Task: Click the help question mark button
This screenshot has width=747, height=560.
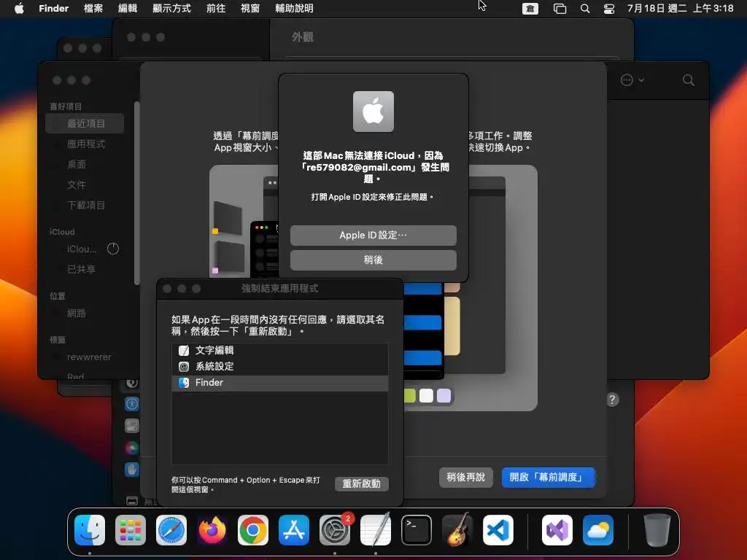Action: coord(613,400)
